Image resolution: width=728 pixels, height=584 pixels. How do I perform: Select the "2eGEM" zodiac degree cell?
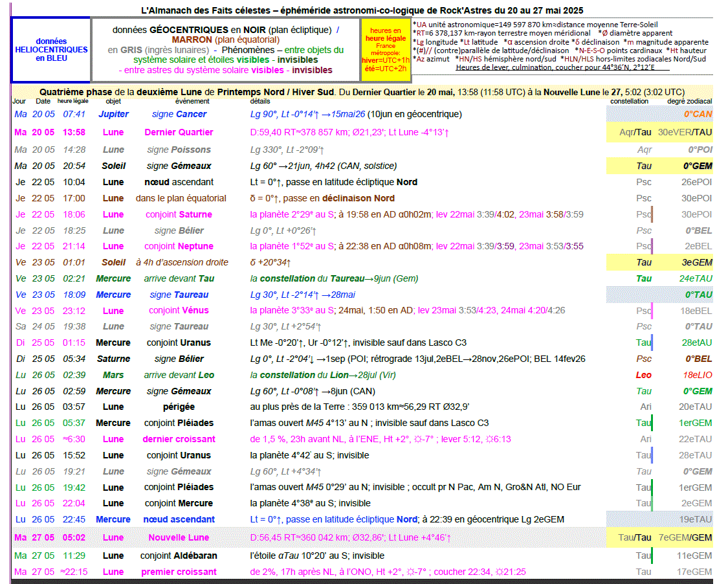pos(696,503)
